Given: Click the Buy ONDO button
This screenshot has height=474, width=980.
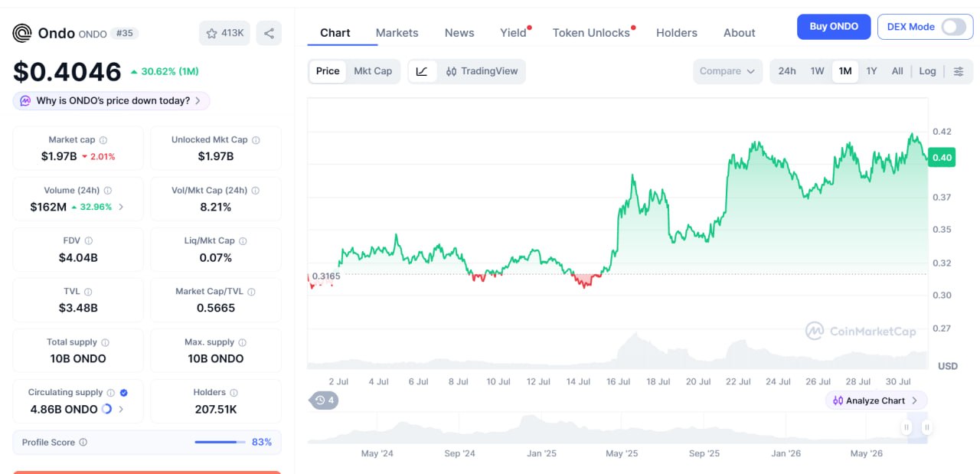Looking at the screenshot, I should click(x=834, y=27).
